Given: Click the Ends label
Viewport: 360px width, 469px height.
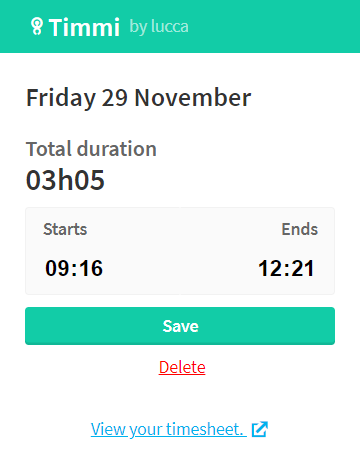Looking at the screenshot, I should [300, 229].
